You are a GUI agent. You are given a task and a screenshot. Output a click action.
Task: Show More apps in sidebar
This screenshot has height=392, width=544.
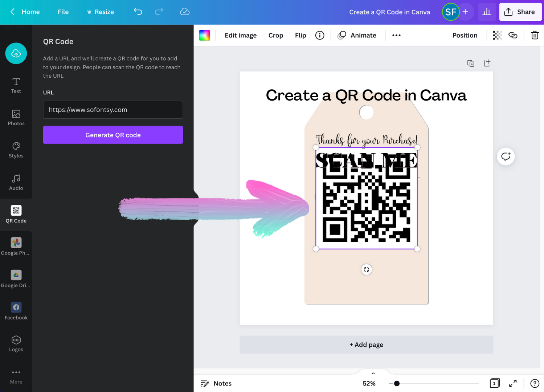coord(16,377)
